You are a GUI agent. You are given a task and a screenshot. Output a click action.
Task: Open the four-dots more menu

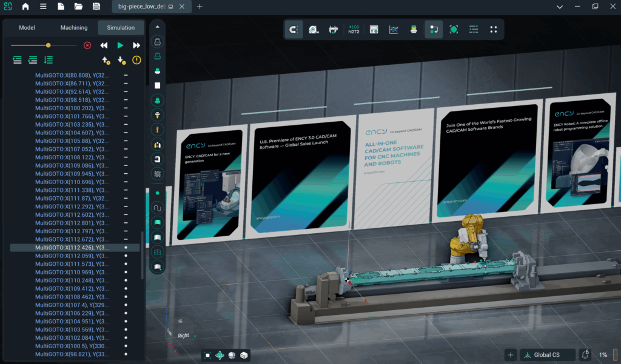494,30
